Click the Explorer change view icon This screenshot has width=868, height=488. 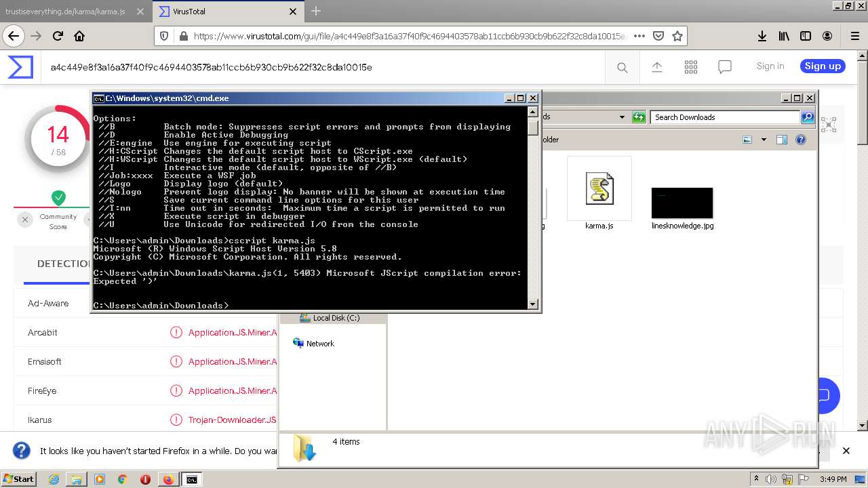pos(747,140)
